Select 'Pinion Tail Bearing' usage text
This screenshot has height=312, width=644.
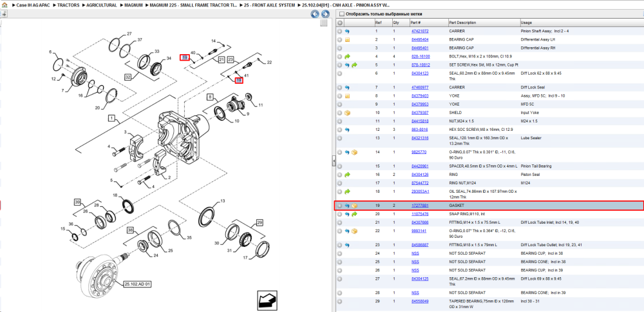tap(536, 166)
